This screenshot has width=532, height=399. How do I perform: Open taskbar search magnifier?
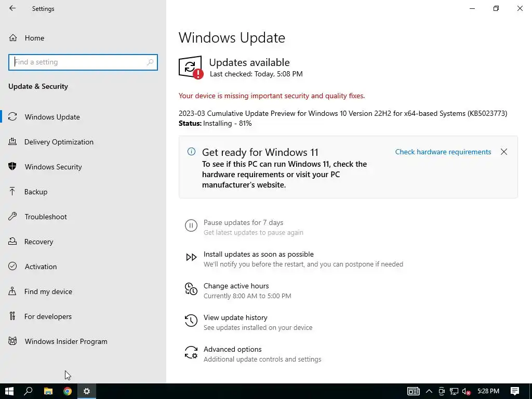(x=28, y=391)
